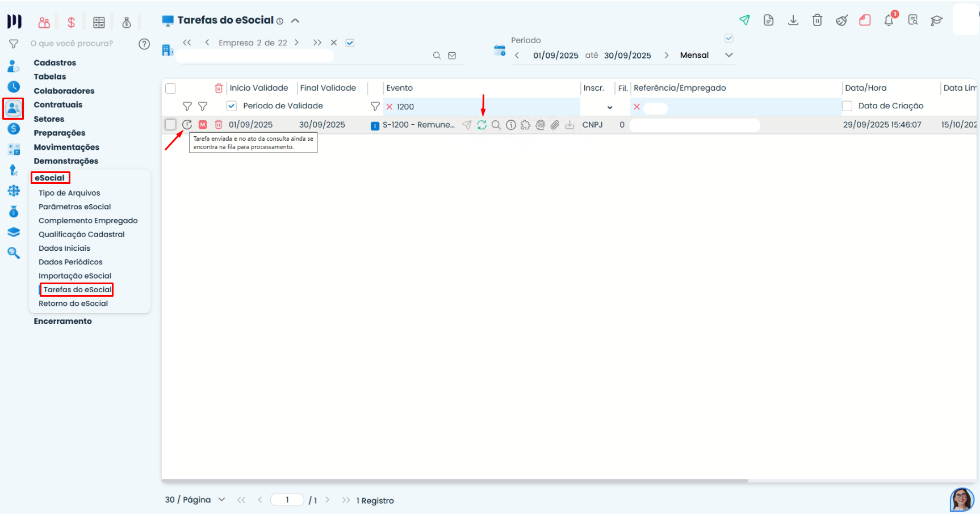
Task: Collapse the Tarefas do eSocial header chevron
Action: tap(295, 21)
